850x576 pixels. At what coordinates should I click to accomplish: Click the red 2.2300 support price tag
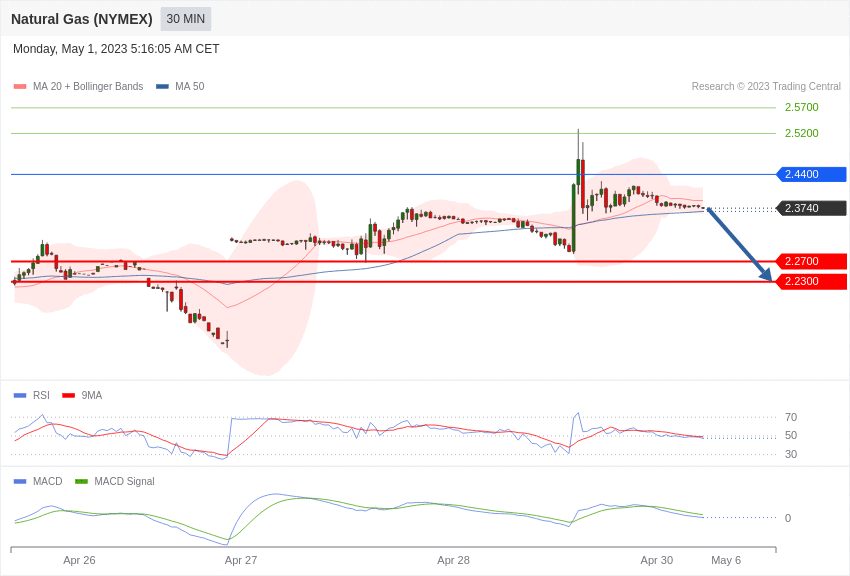[x=811, y=281]
